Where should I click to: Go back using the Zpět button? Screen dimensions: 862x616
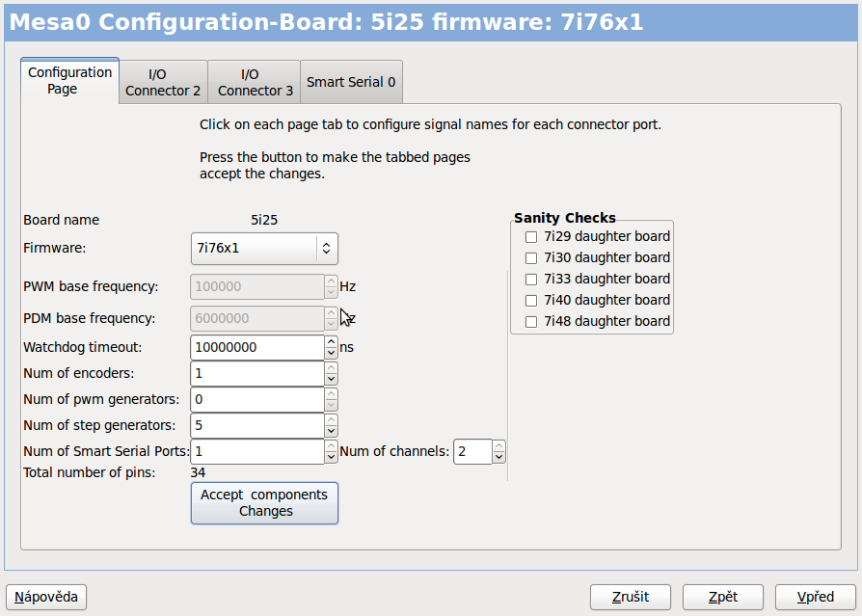(x=723, y=597)
